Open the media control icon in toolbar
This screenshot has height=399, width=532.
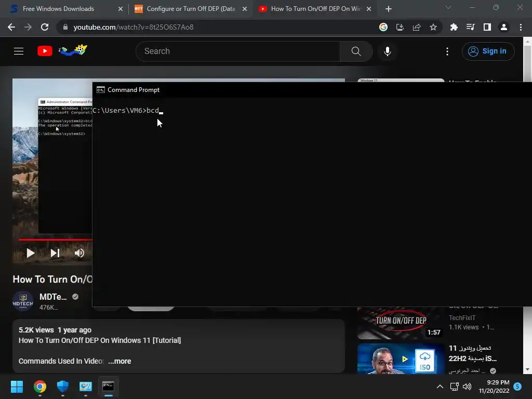pyautogui.click(x=470, y=27)
